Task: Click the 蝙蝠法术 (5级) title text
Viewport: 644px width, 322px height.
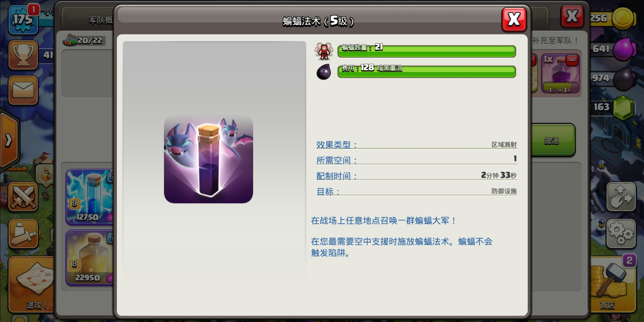Action: 318,21
